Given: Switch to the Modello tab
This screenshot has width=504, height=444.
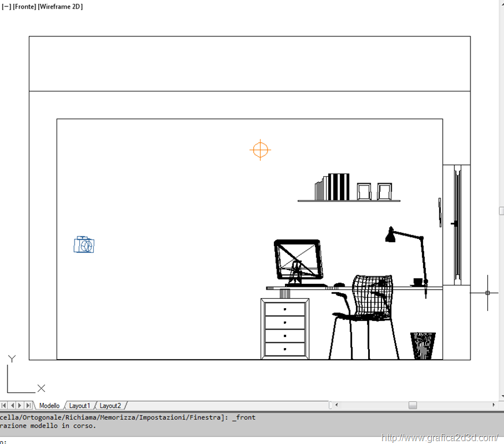Looking at the screenshot, I should tap(49, 406).
